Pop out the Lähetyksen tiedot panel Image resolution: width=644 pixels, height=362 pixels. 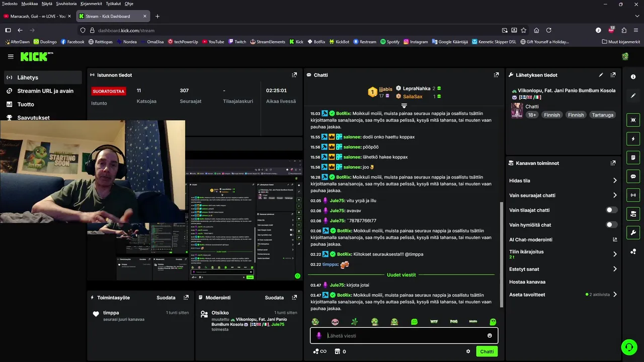pyautogui.click(x=613, y=75)
